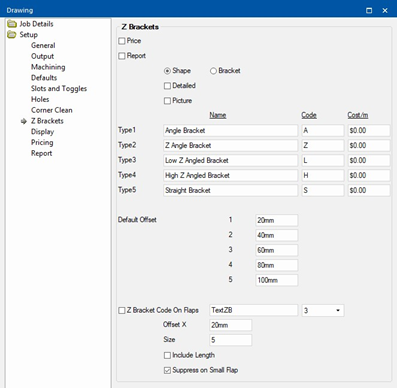Click the Cost/m column header

[x=358, y=115]
